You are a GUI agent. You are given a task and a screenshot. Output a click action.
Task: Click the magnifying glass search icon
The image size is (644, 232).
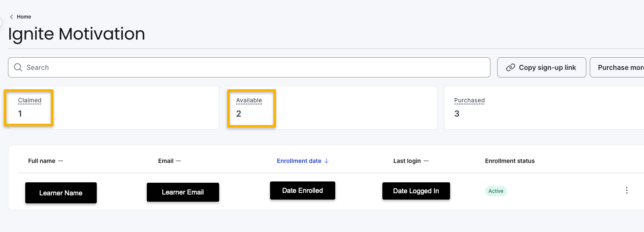point(18,67)
